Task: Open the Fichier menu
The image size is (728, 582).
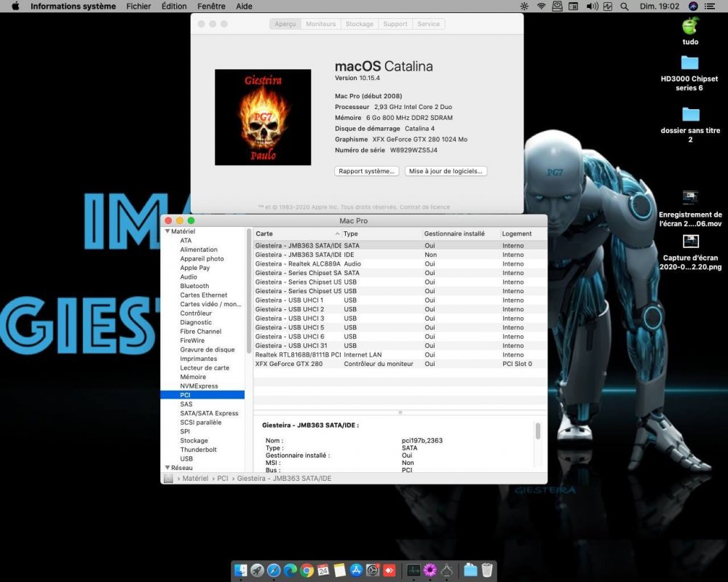Action: tap(138, 6)
